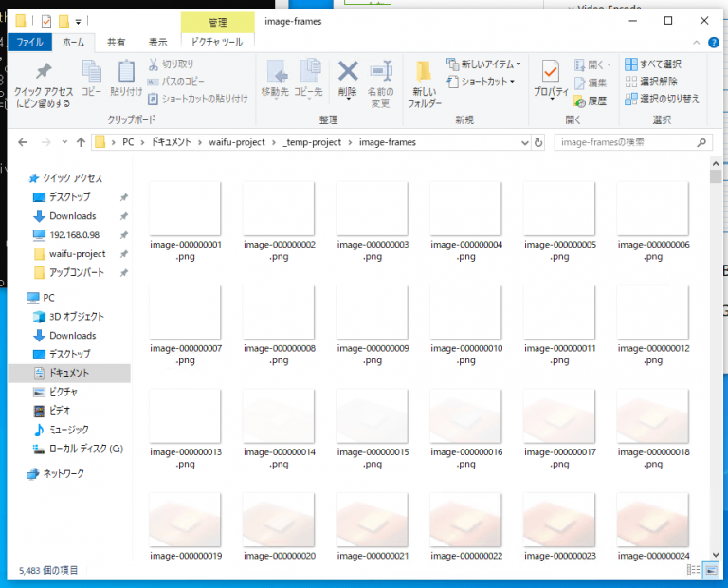
Task: Open 192.168.0.98 in sidebar
Action: pyautogui.click(x=74, y=235)
